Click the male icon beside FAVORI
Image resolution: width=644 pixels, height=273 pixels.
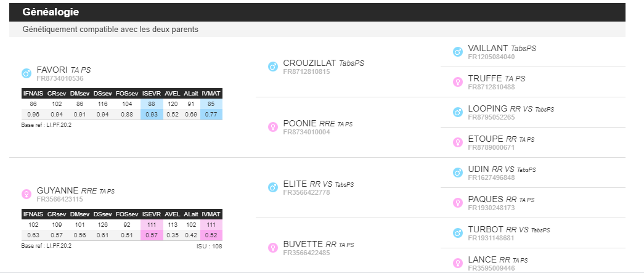[x=26, y=74]
